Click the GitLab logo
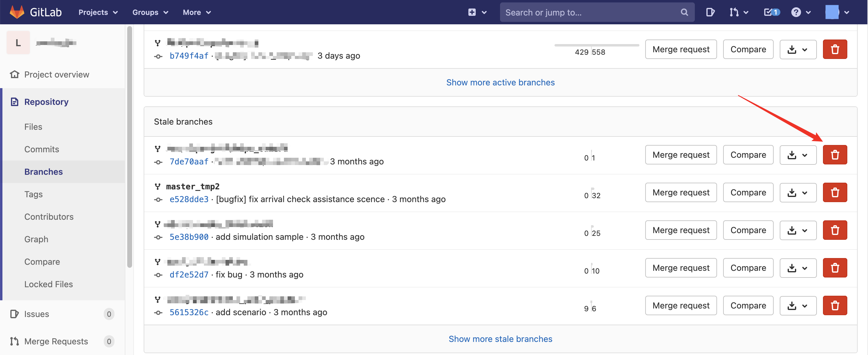The image size is (868, 355). click(35, 12)
